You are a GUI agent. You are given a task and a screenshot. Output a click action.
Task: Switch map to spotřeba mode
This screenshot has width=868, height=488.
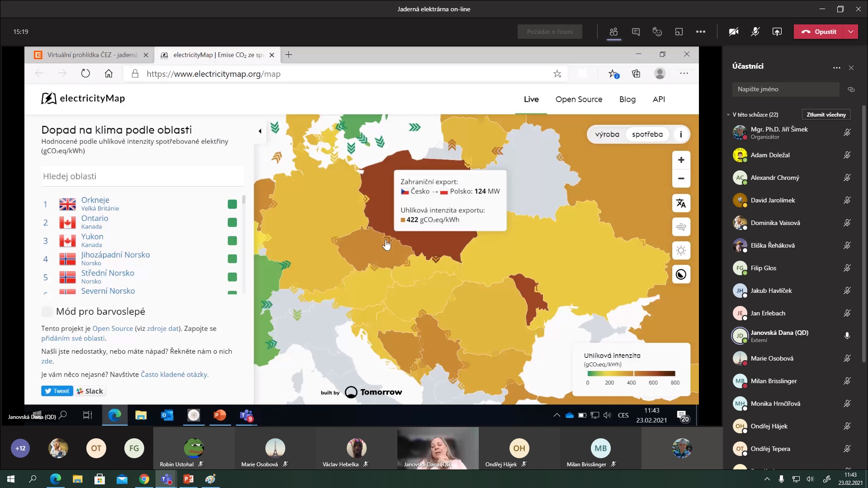pyautogui.click(x=647, y=134)
